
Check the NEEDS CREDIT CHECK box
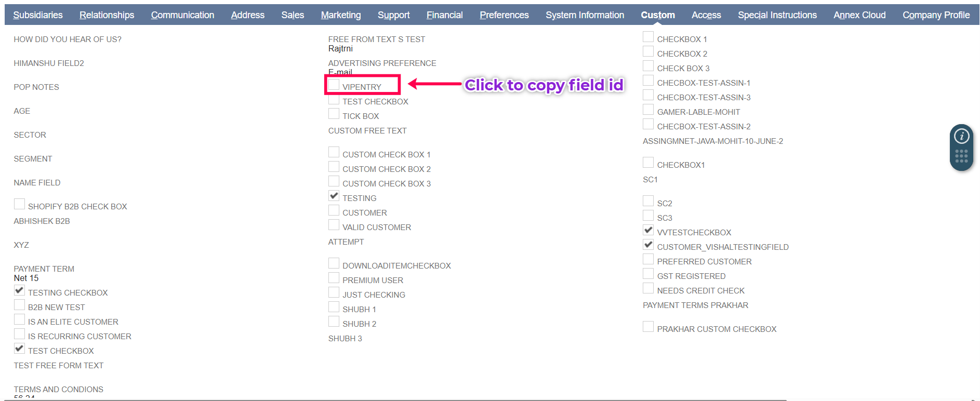648,289
